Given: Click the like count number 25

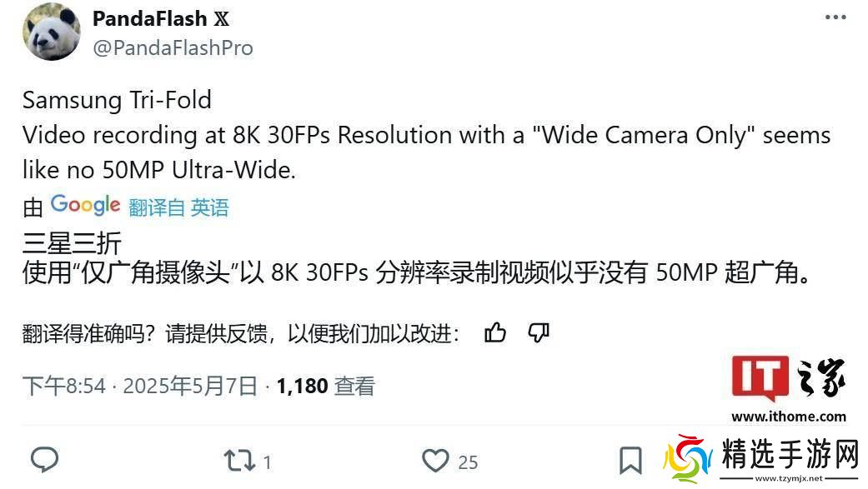Looking at the screenshot, I should pos(468,462).
